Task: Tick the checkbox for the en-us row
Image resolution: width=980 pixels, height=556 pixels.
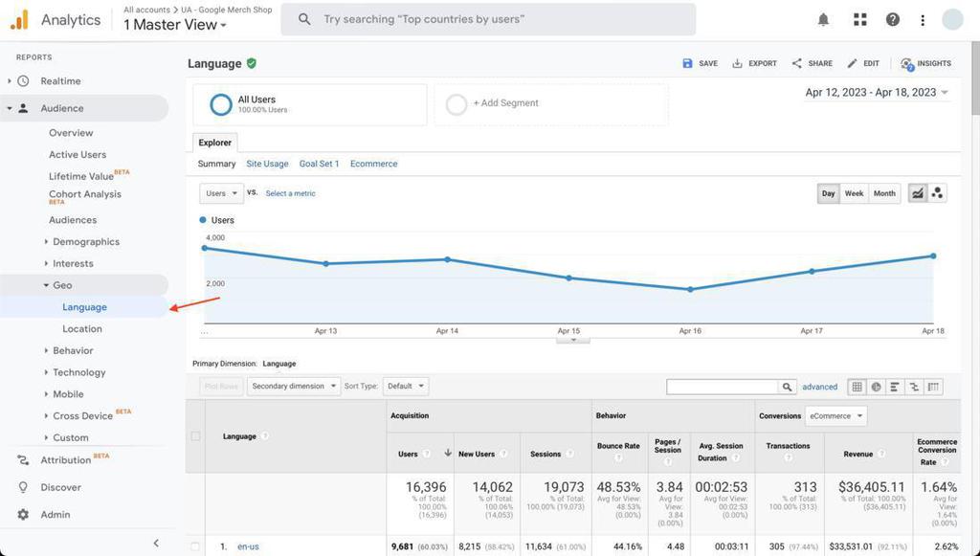Action: tap(195, 546)
